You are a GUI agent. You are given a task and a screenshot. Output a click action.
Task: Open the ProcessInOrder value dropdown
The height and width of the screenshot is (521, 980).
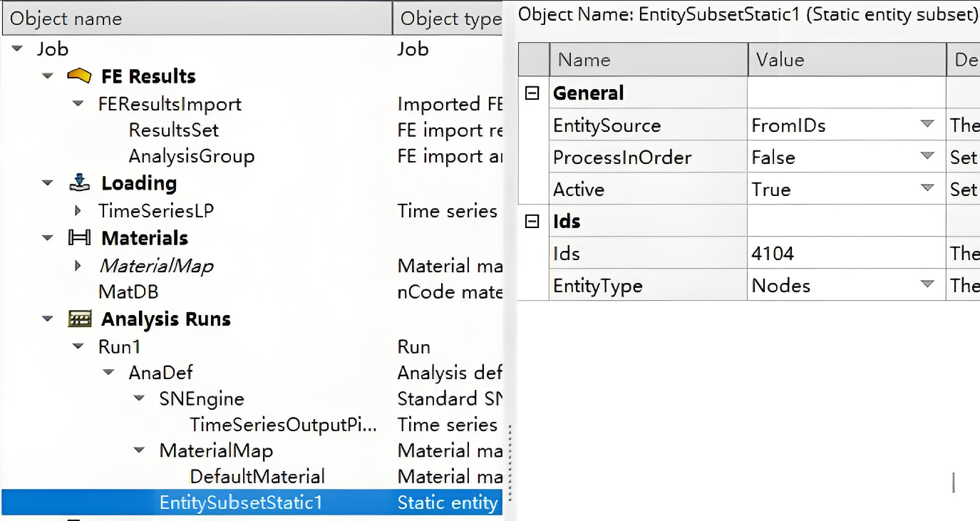click(927, 157)
